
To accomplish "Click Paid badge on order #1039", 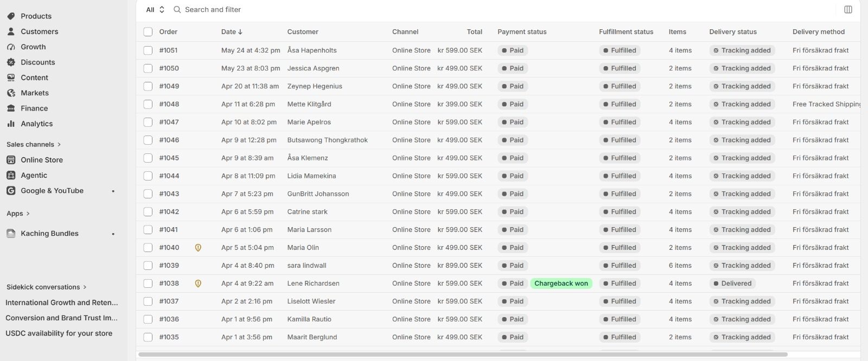I will point(513,266).
